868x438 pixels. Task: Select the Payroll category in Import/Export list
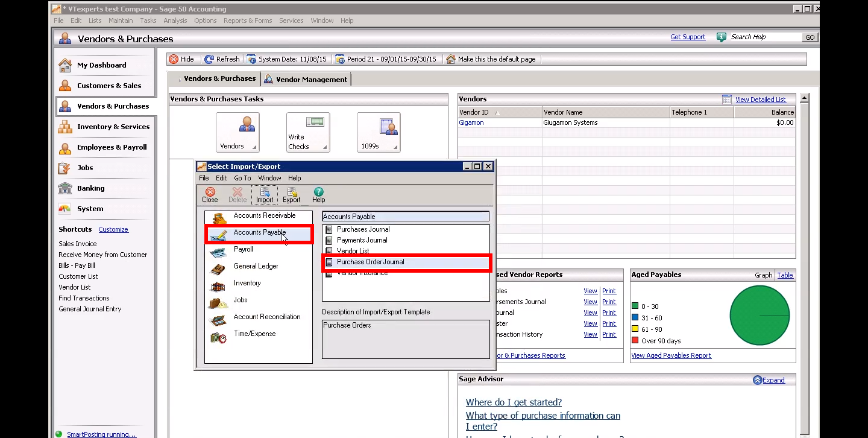[244, 249]
